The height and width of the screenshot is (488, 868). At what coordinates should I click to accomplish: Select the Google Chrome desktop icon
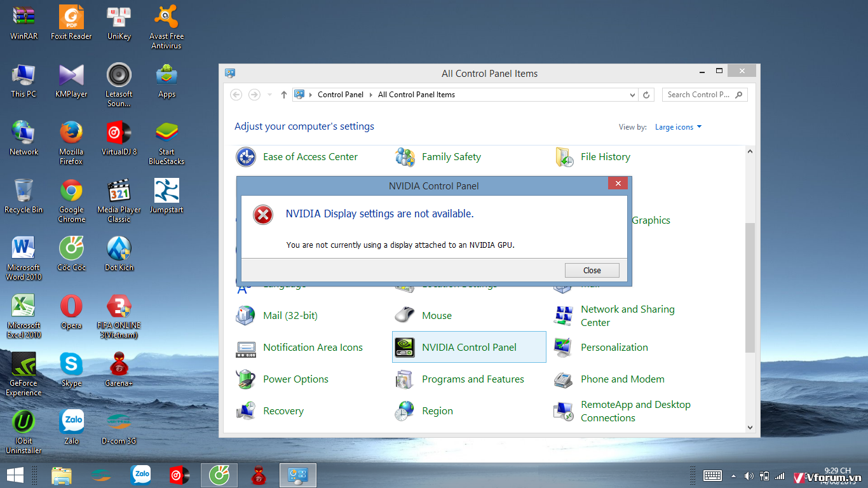(71, 201)
